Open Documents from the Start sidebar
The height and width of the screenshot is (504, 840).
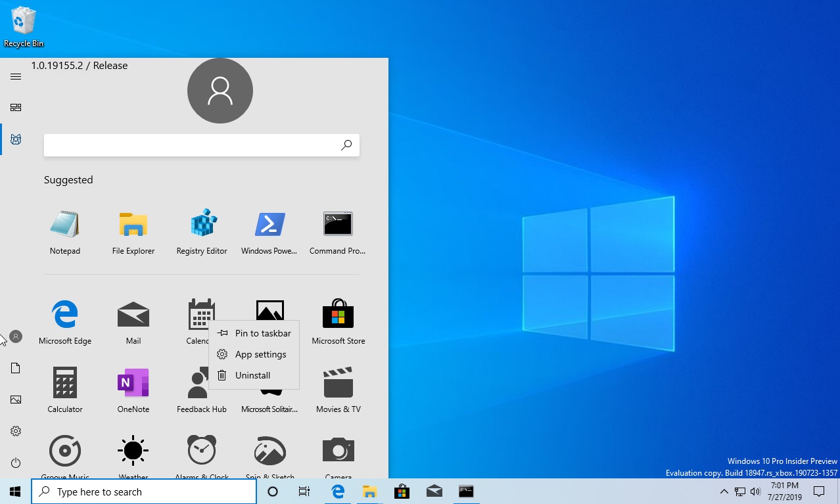(15, 367)
